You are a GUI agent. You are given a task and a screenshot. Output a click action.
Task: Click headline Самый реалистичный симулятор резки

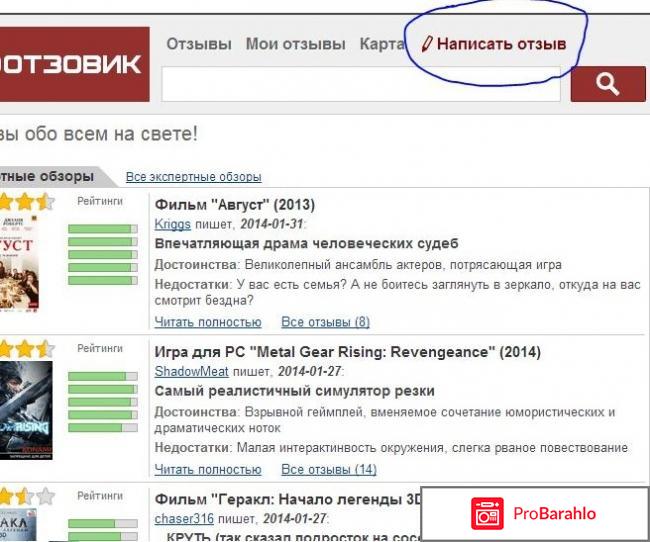[294, 391]
